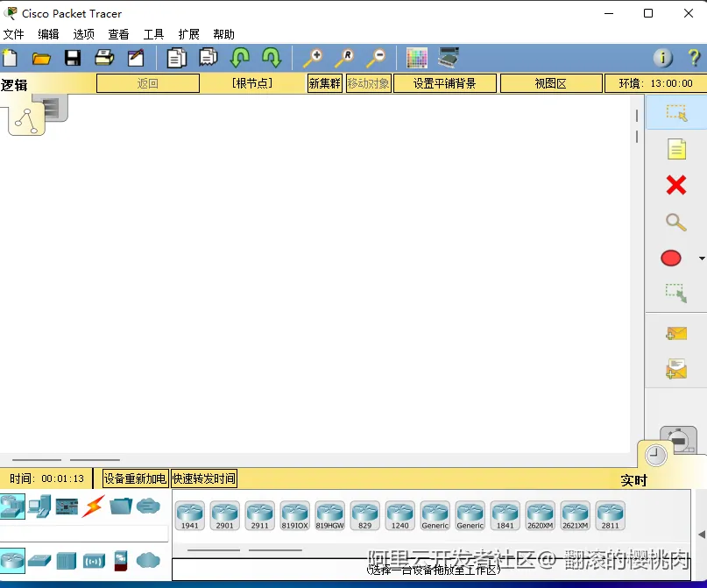This screenshot has width=707, height=588.
Task: Open the 扩展 menu
Action: [x=188, y=34]
